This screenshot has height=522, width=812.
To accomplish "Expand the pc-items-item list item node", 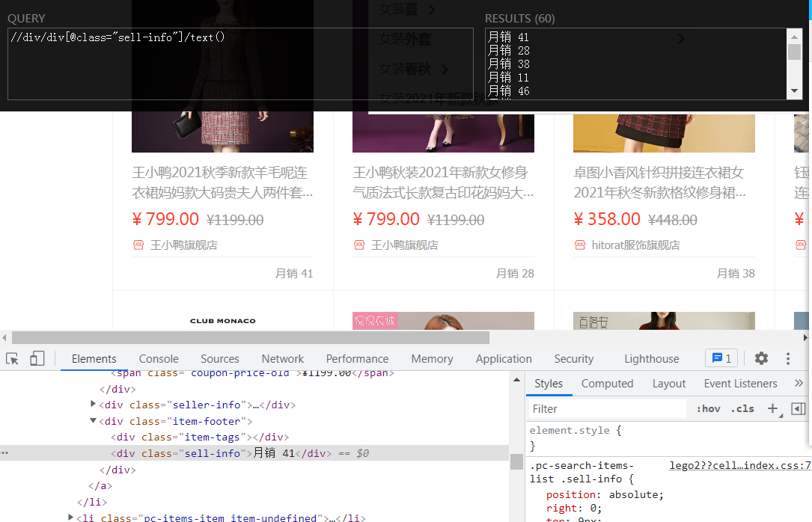I will 70,516.
